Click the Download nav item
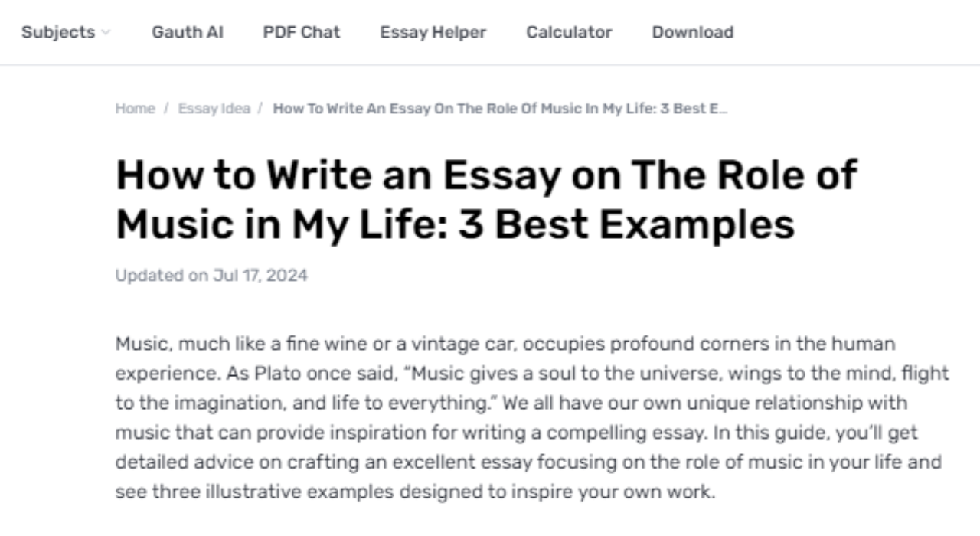 point(692,32)
